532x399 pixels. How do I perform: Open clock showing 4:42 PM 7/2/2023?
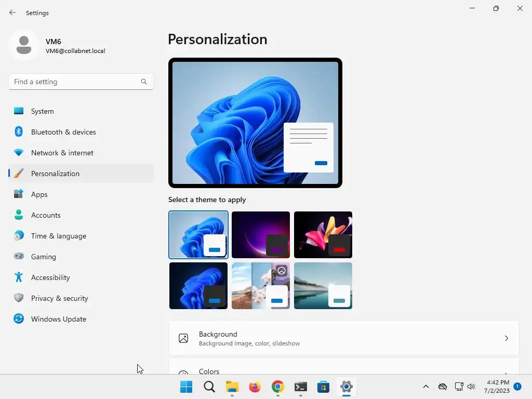tap(497, 387)
